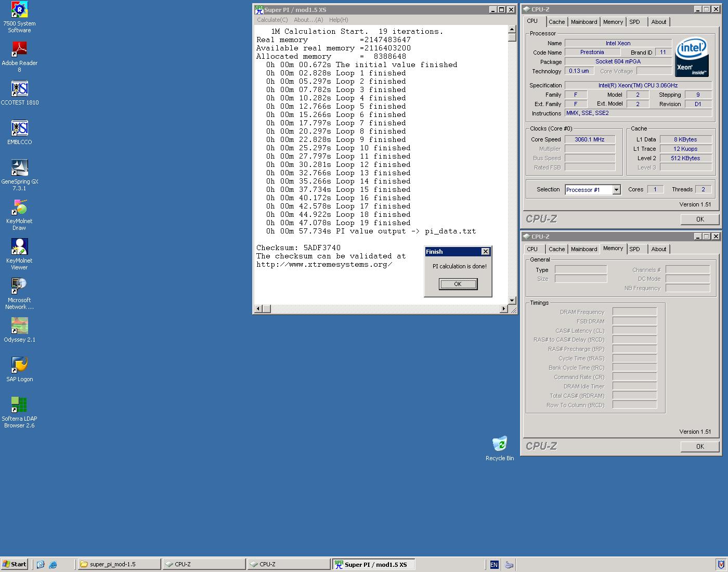Click Super PI horizontal scrollbar right arrow

pos(503,309)
